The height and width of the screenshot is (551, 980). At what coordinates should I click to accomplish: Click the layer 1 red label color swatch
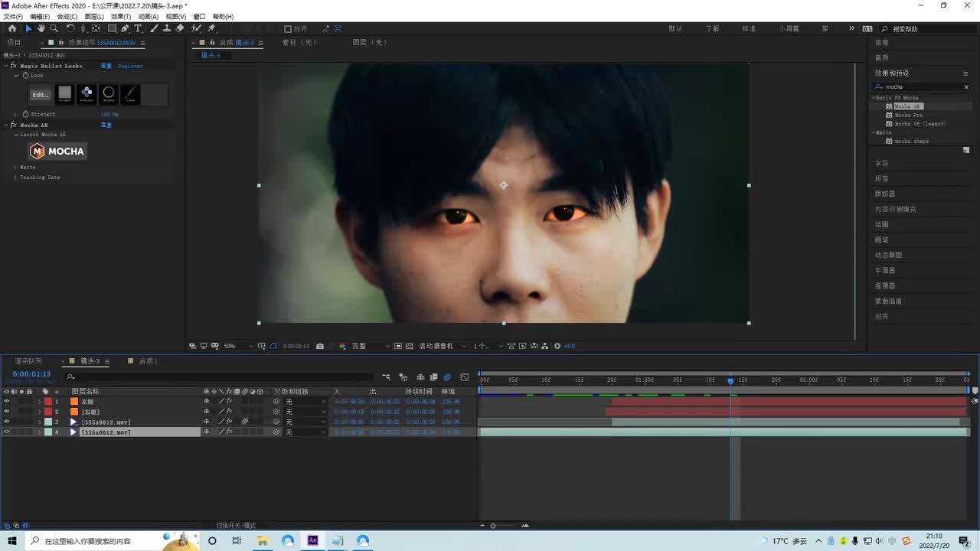[x=48, y=401]
